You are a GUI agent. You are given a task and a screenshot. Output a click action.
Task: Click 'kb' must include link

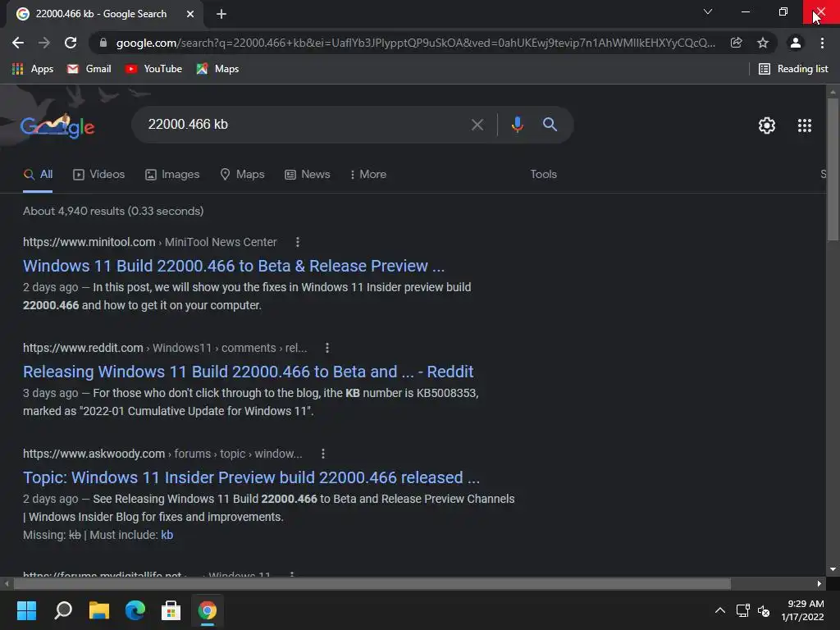167,535
